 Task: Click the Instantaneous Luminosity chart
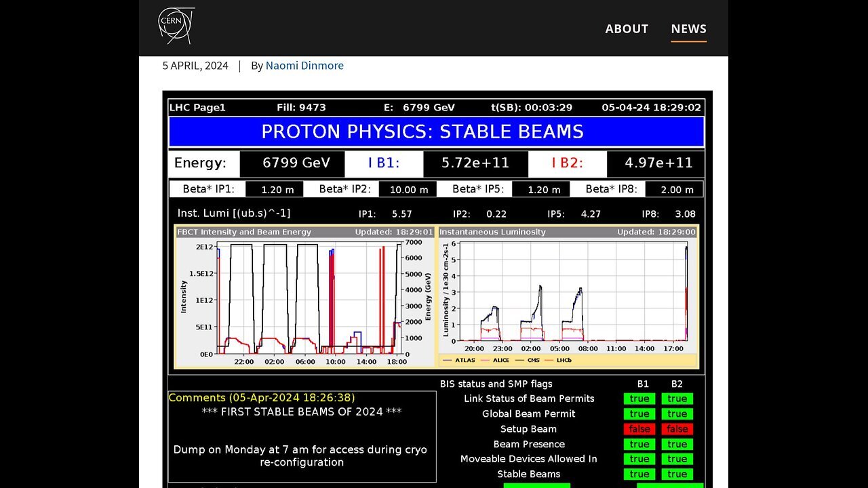pos(568,297)
